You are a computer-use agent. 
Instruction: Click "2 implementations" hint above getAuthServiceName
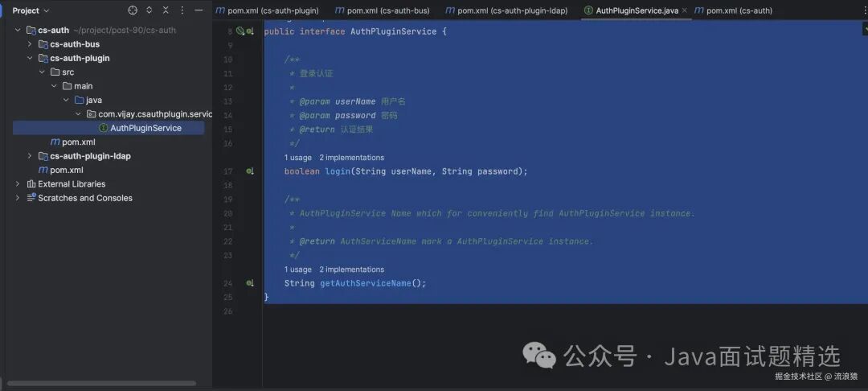pyautogui.click(x=351, y=270)
